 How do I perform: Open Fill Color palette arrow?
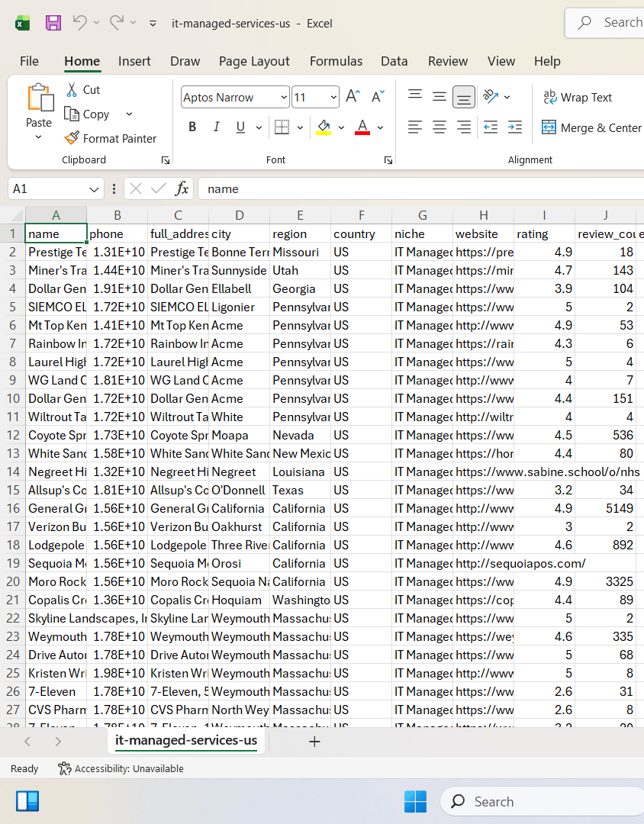click(341, 127)
